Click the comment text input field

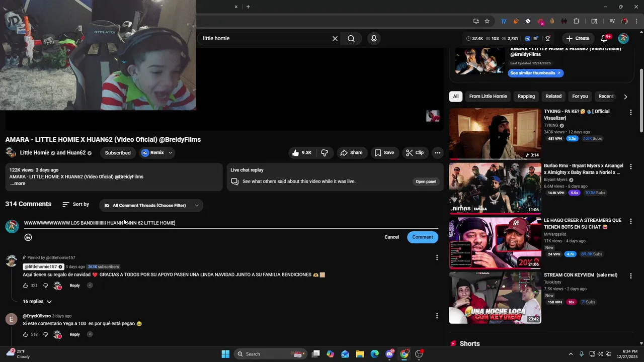click(231, 223)
